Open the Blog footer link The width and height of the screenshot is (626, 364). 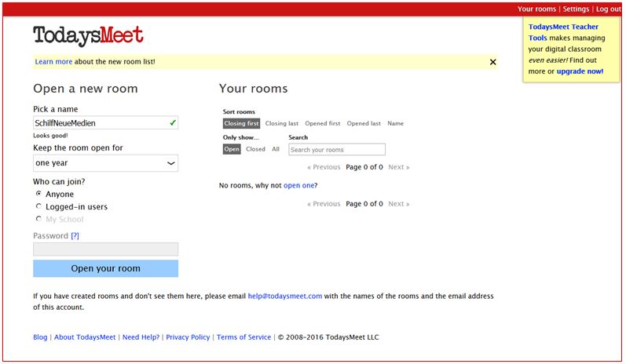(x=40, y=337)
